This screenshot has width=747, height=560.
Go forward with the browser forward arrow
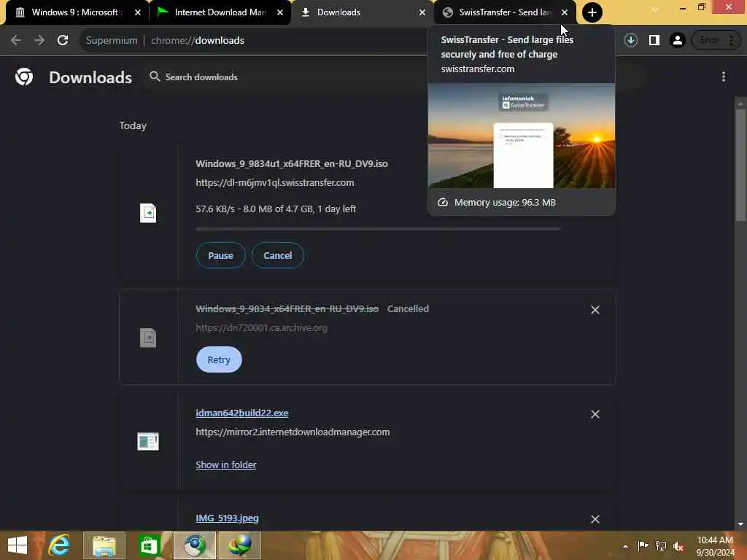tap(39, 41)
